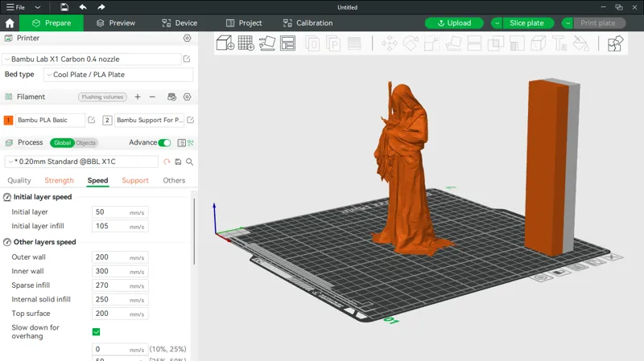
Task: Open the Strength settings tab
Action: point(59,180)
